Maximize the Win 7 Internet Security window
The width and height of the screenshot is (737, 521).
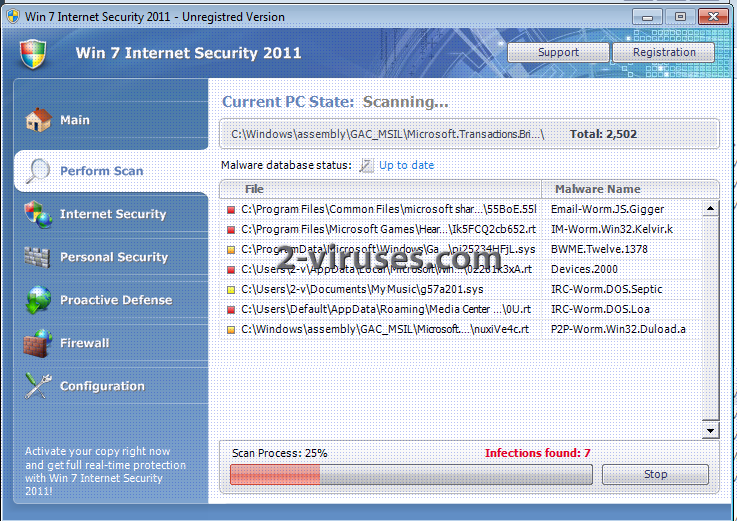click(x=680, y=17)
